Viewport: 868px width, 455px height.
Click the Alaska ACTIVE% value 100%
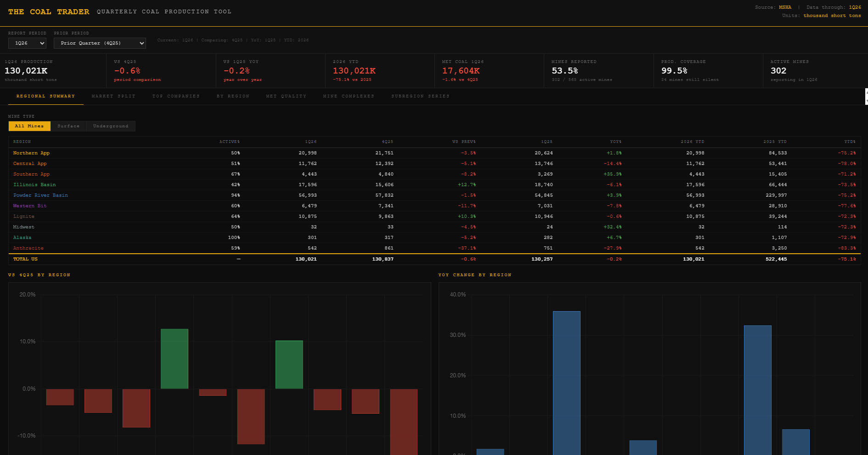pyautogui.click(x=234, y=238)
